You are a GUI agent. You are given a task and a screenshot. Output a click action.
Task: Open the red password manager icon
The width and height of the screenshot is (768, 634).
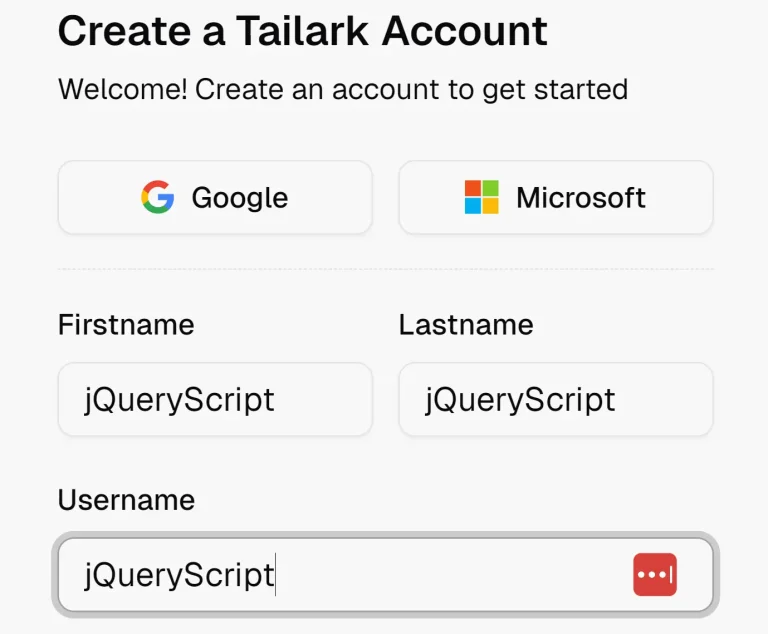tap(655, 575)
